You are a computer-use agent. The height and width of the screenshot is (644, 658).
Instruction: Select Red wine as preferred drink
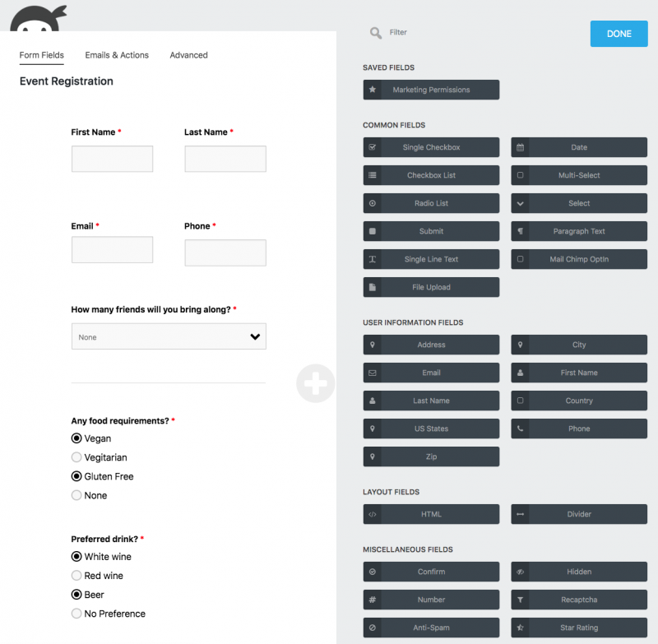coord(76,576)
